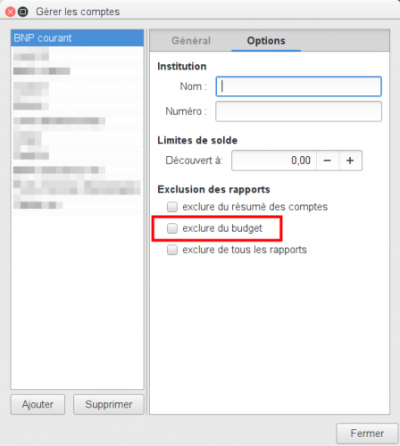Switch to the Général tab
This screenshot has width=400, height=446.
click(x=191, y=41)
